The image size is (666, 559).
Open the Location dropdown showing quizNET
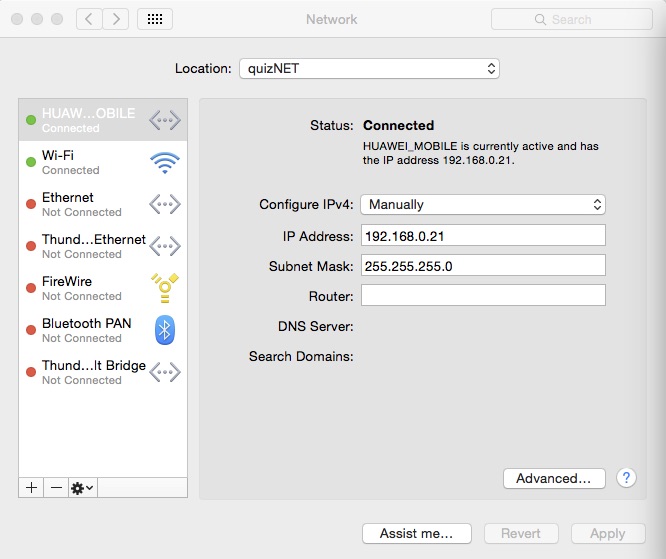click(x=368, y=68)
